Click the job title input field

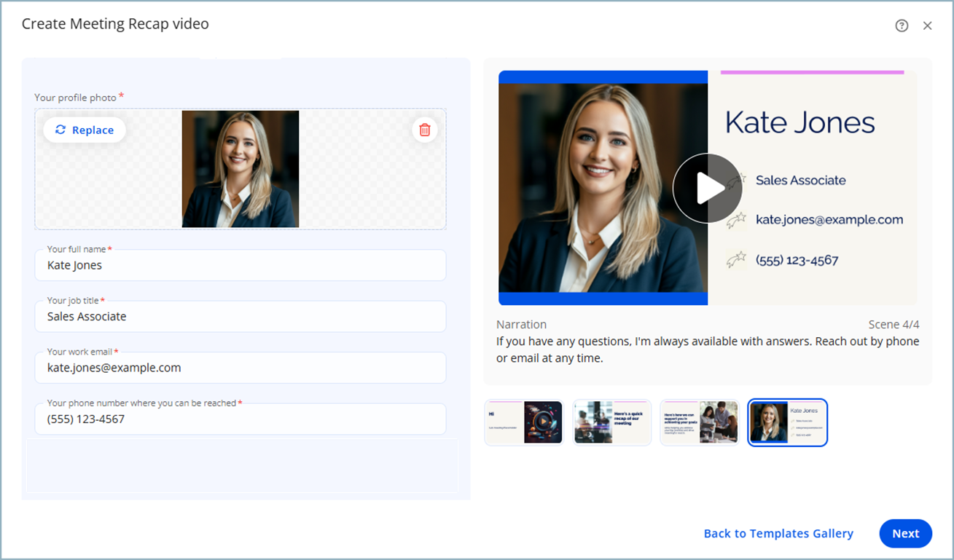241,317
